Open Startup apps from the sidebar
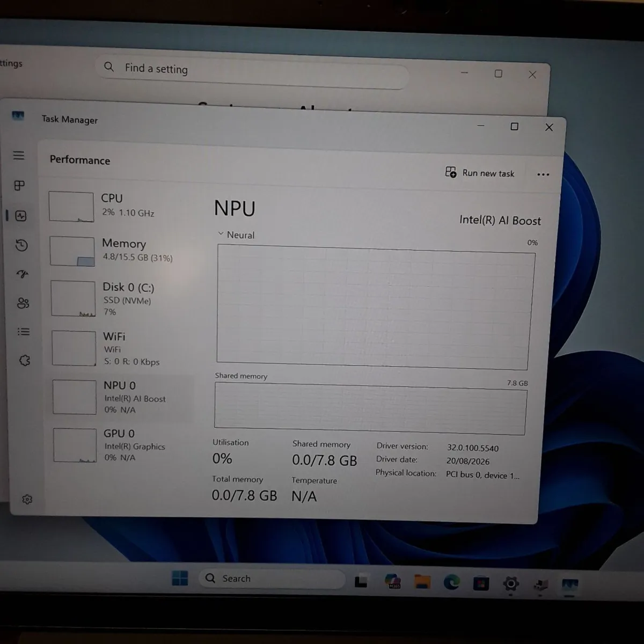644x644 pixels. (22, 274)
